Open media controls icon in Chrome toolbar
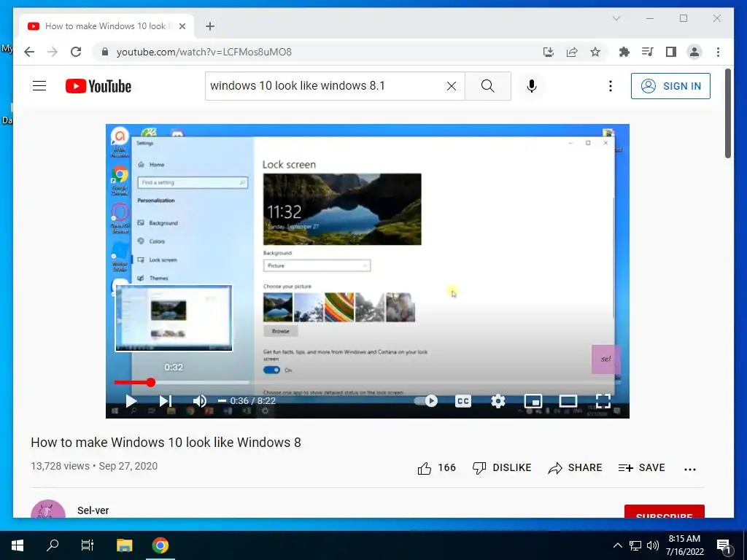The width and height of the screenshot is (747, 560). [648, 52]
